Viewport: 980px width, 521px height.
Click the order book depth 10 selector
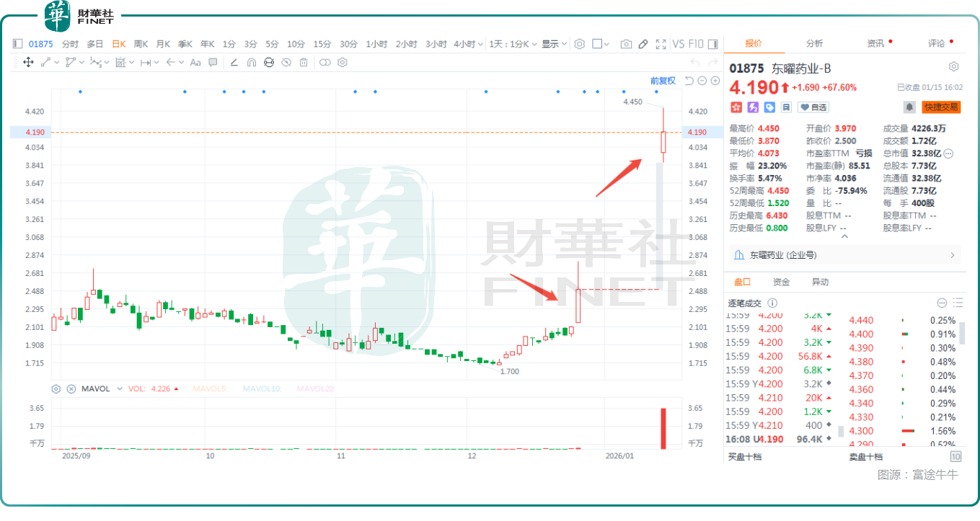pyautogui.click(x=956, y=457)
